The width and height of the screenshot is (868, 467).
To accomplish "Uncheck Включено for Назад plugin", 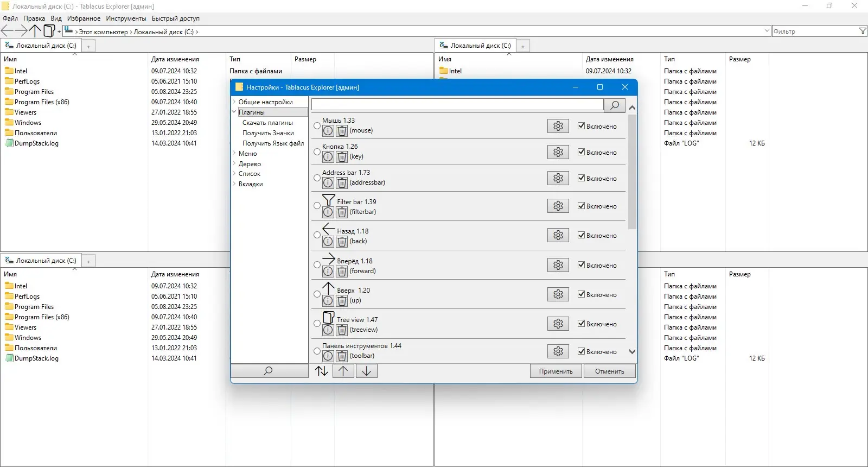I will point(581,235).
